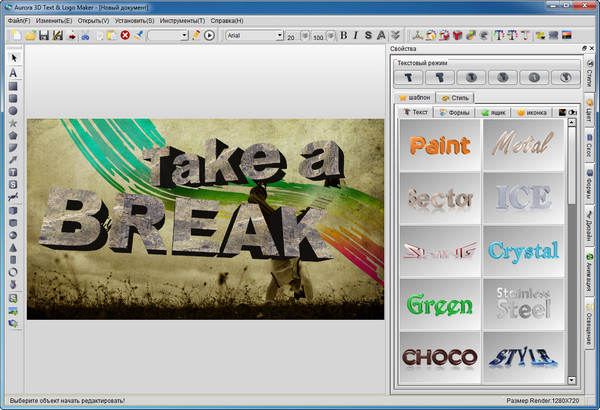Click the Save As icon with the pencil
600x410 pixels.
point(58,35)
